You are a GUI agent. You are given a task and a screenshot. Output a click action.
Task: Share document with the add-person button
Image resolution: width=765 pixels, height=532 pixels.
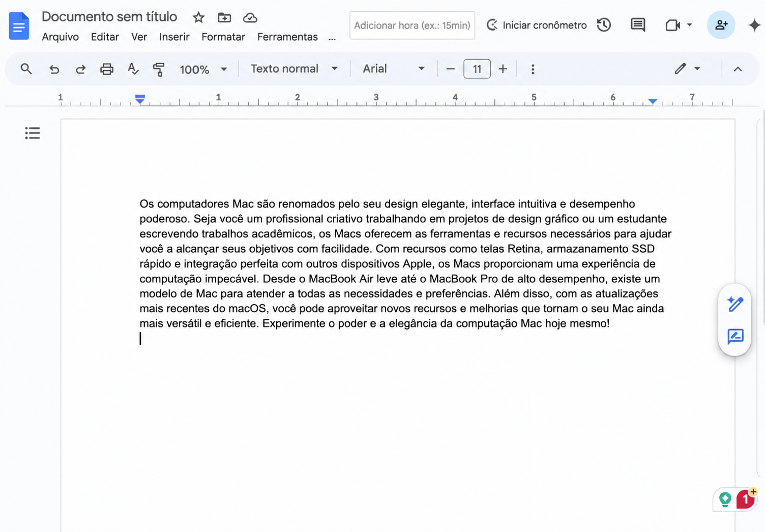[721, 25]
